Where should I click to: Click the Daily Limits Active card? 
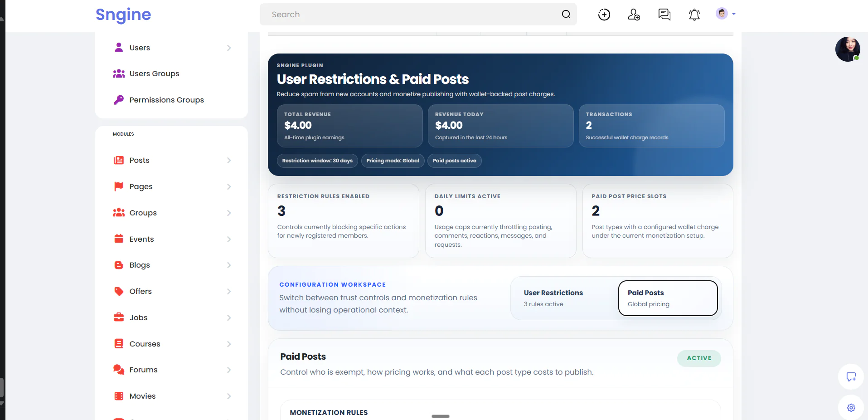(501, 221)
